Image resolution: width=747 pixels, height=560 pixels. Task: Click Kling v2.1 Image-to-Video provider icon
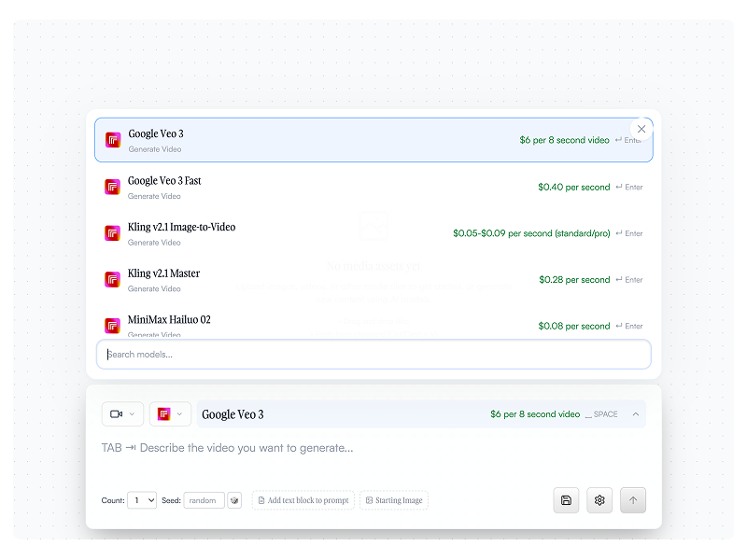pyautogui.click(x=112, y=233)
